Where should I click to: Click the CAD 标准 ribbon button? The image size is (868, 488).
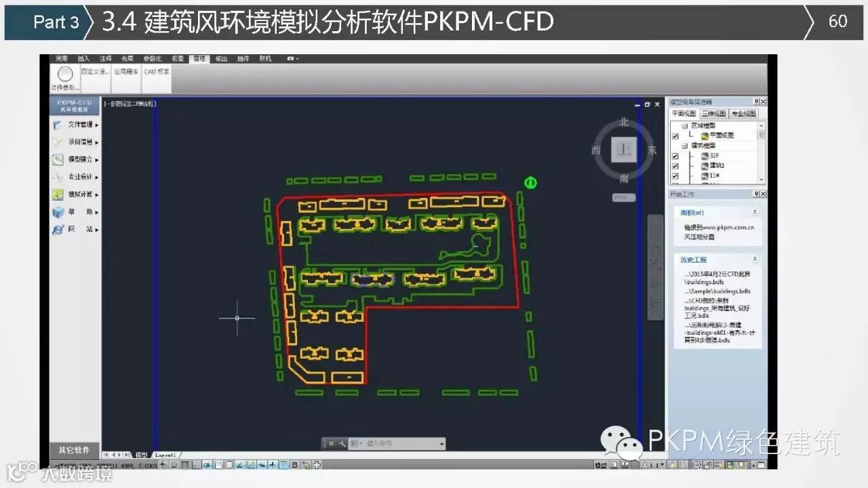click(x=157, y=71)
